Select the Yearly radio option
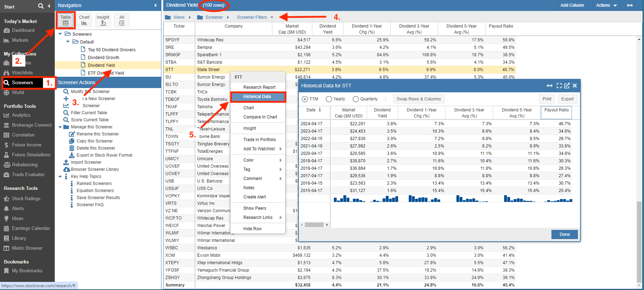 [x=329, y=99]
